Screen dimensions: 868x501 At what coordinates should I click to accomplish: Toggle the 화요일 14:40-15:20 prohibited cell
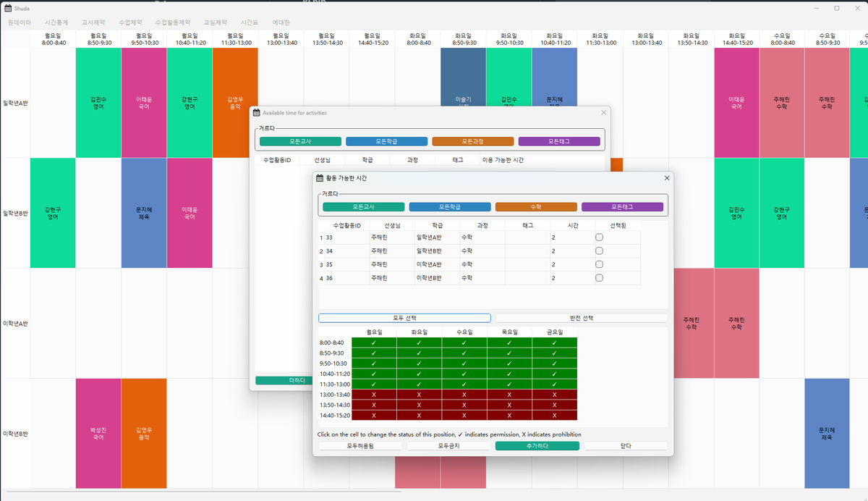click(x=419, y=416)
